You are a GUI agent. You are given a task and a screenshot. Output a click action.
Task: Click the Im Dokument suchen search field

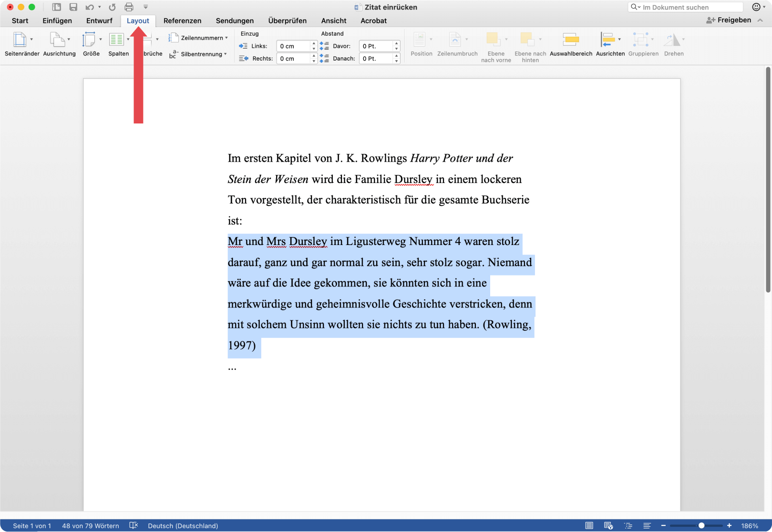click(x=686, y=7)
